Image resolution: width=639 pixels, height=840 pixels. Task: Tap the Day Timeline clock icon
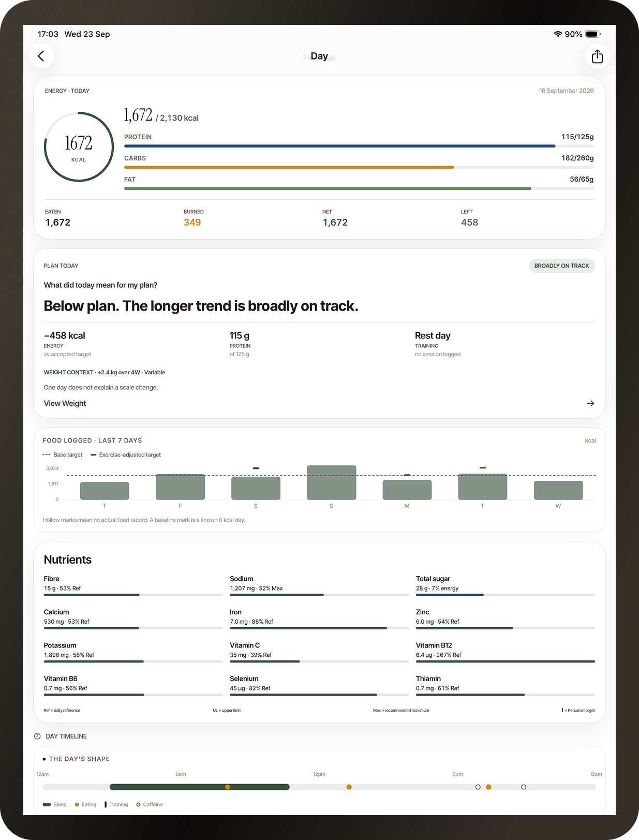[x=37, y=736]
